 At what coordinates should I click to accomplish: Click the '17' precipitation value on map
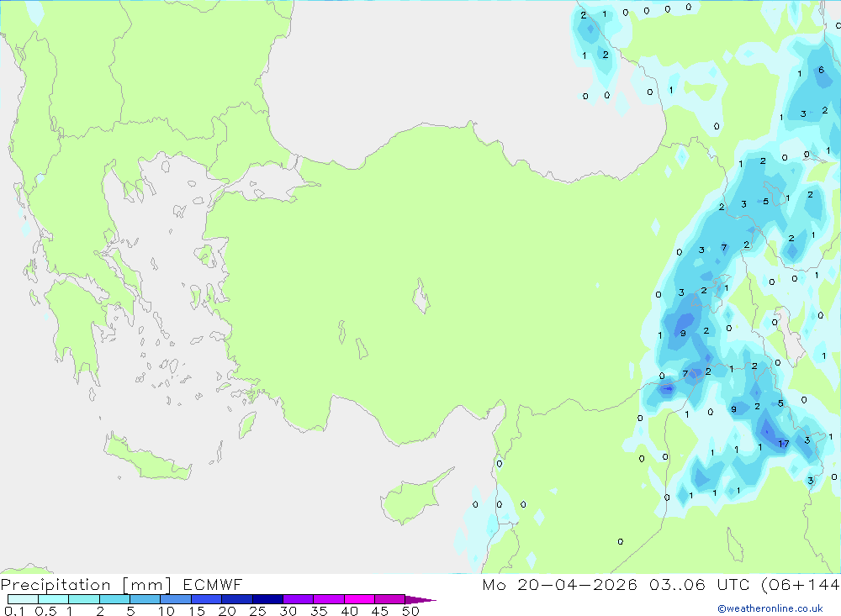point(784,444)
